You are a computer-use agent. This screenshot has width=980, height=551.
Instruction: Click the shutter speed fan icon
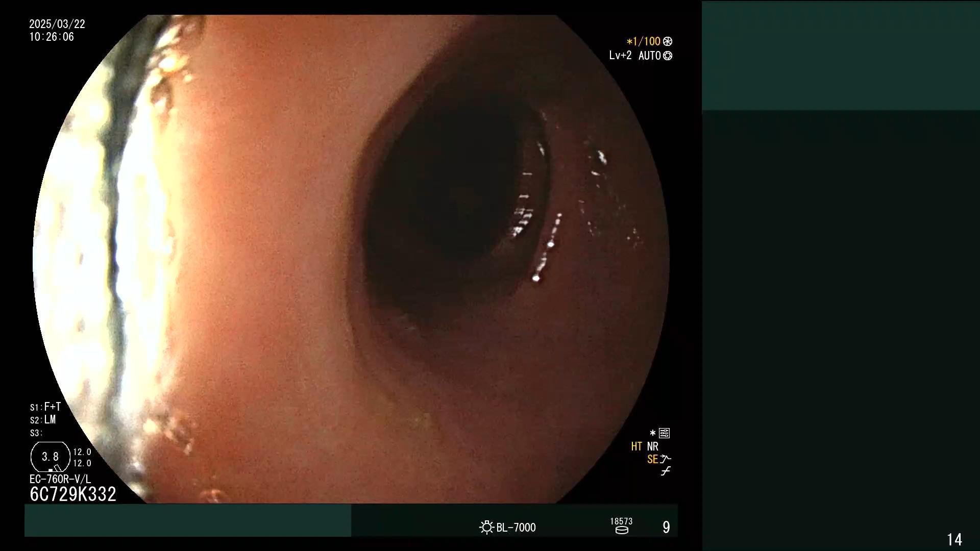coord(668,41)
